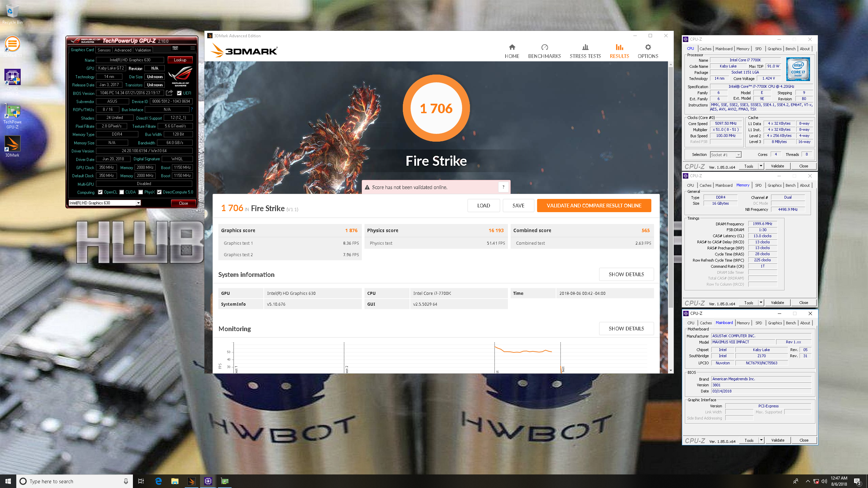Click SHOW DETAILS for Monitoring

click(x=626, y=328)
